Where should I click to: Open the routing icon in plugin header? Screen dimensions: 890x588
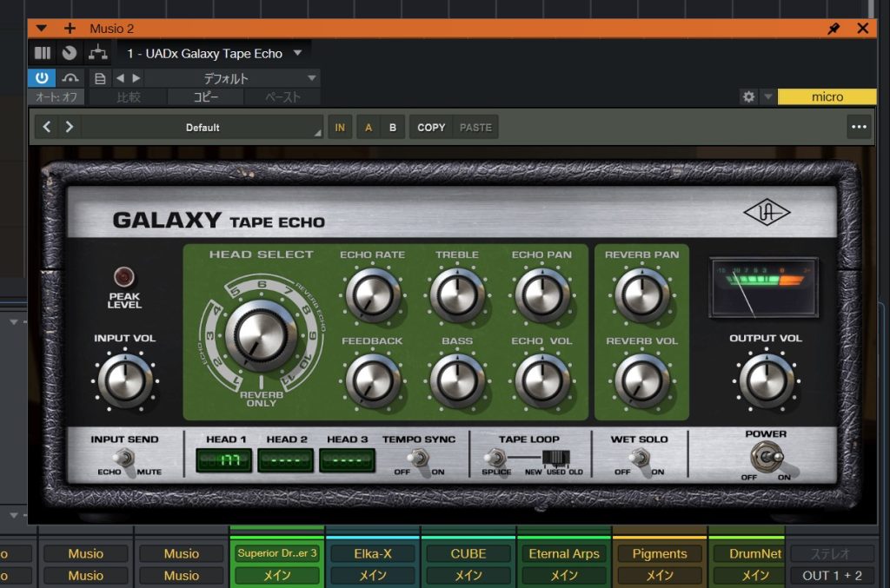click(98, 53)
